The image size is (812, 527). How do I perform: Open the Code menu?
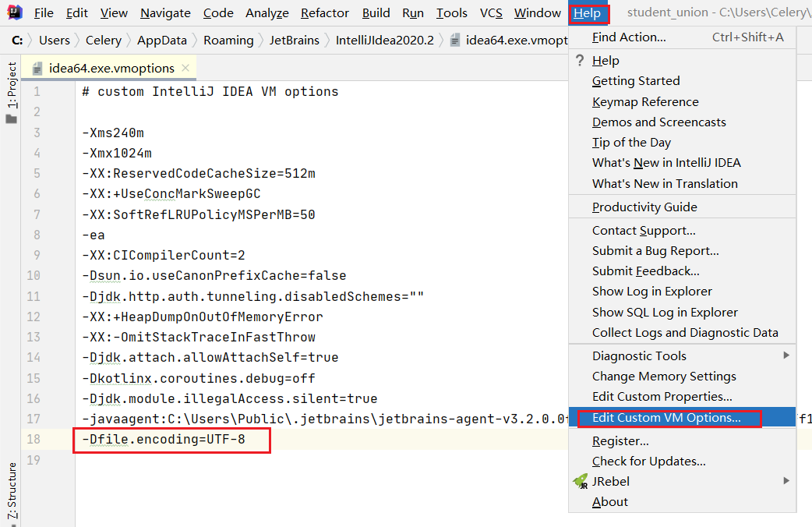click(x=218, y=13)
